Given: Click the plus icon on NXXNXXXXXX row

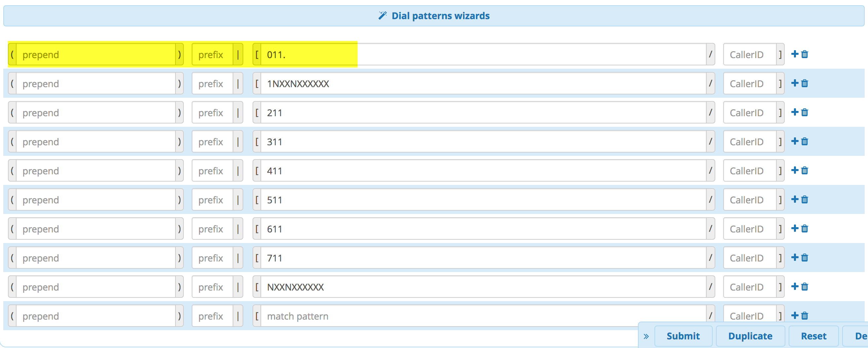Looking at the screenshot, I should (795, 286).
